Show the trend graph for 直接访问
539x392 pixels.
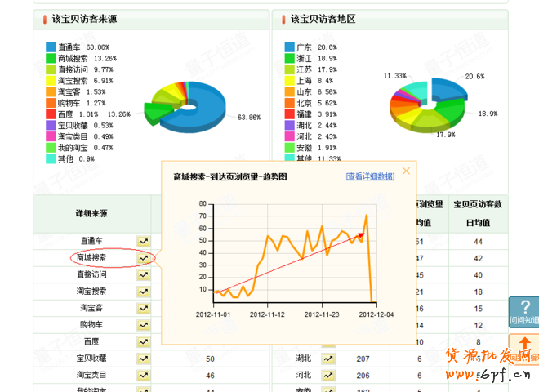pyautogui.click(x=144, y=274)
